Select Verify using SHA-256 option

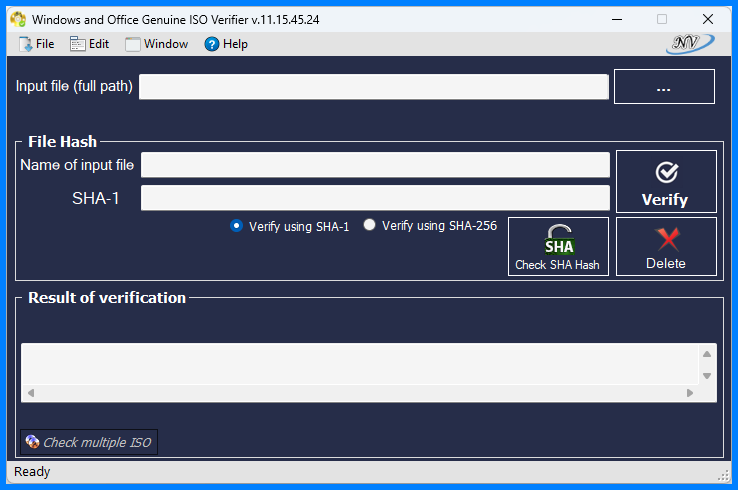[370, 226]
